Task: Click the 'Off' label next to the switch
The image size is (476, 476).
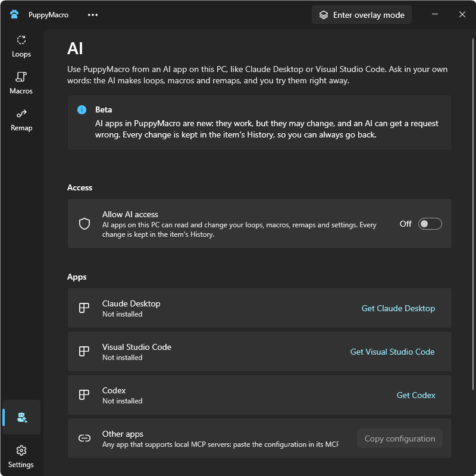Action: tap(405, 224)
